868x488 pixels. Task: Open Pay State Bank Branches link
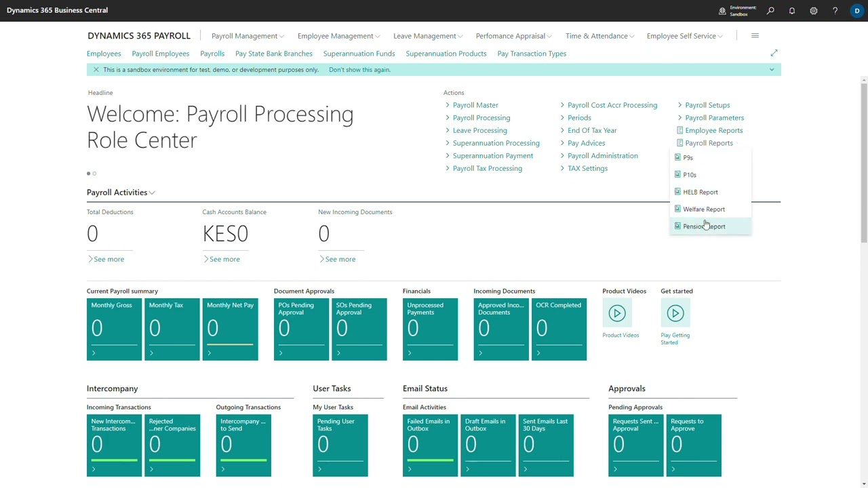click(274, 54)
